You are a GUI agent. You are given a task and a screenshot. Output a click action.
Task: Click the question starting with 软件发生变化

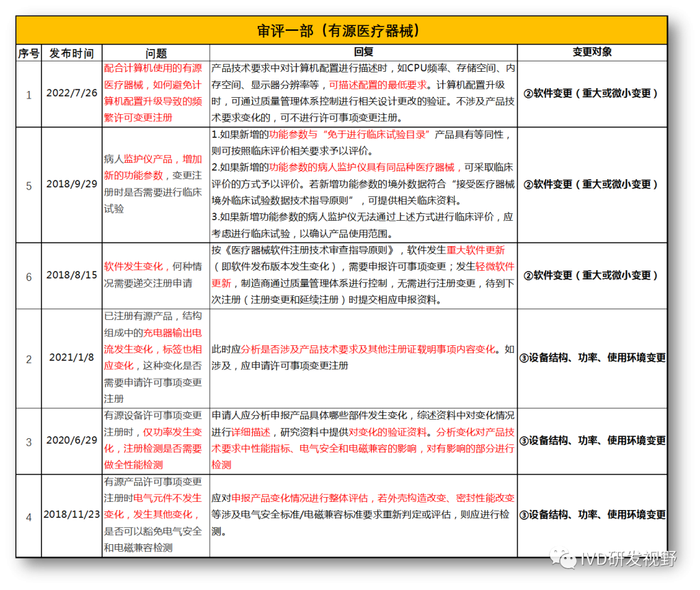156,275
